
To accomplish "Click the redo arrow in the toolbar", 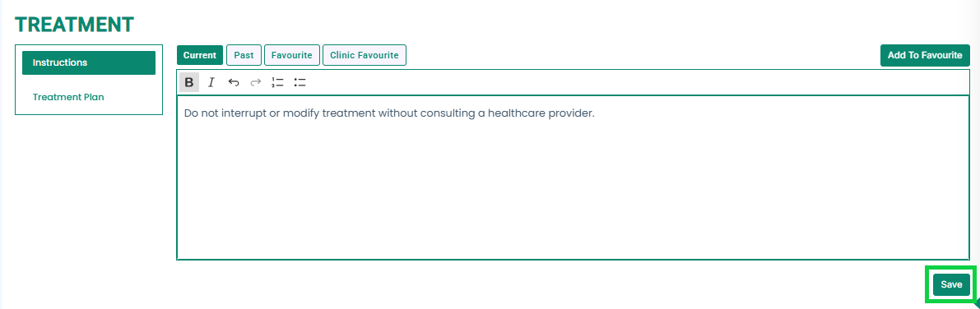I will (255, 82).
